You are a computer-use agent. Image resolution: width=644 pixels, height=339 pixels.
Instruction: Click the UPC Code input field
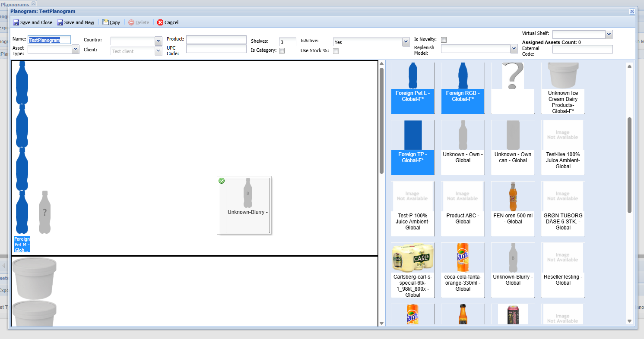click(x=216, y=49)
